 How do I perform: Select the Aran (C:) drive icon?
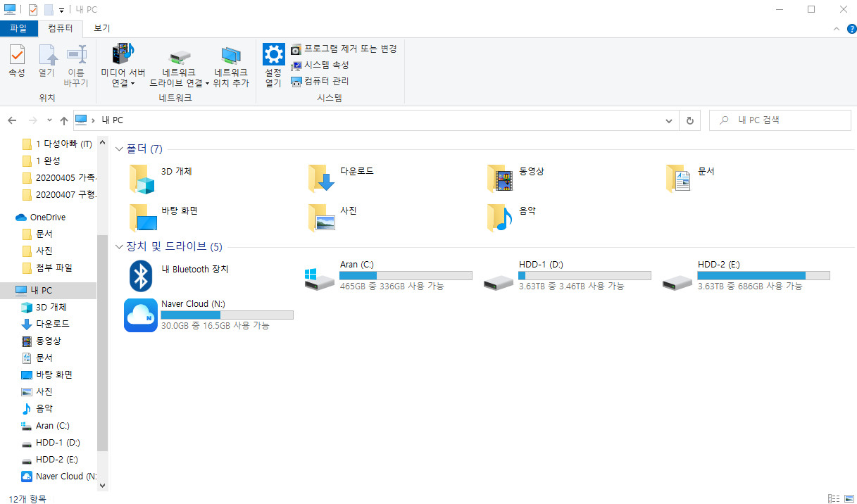(320, 278)
